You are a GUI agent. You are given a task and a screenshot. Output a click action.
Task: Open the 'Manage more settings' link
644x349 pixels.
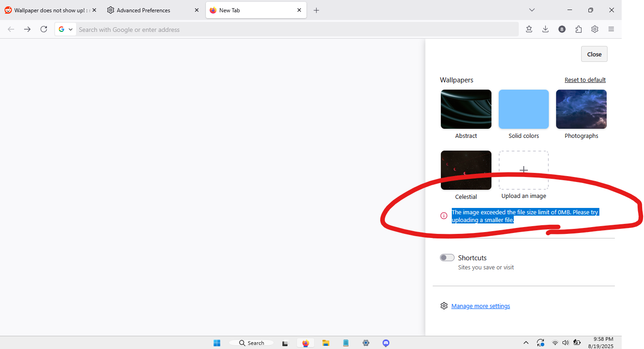coord(480,306)
